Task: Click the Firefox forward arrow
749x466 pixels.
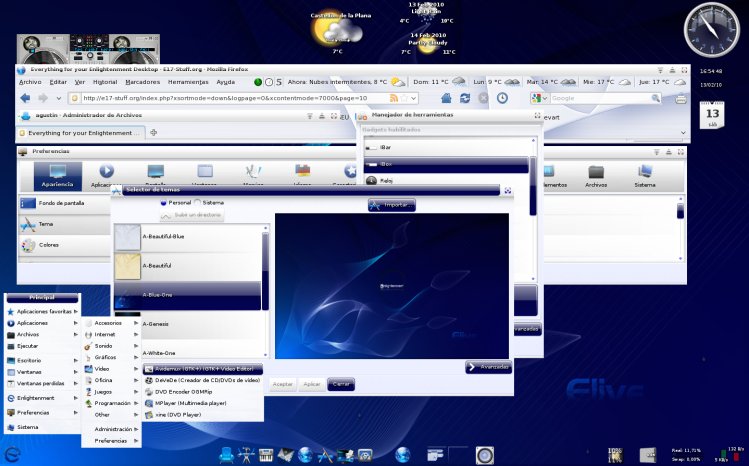Action: tap(43, 98)
